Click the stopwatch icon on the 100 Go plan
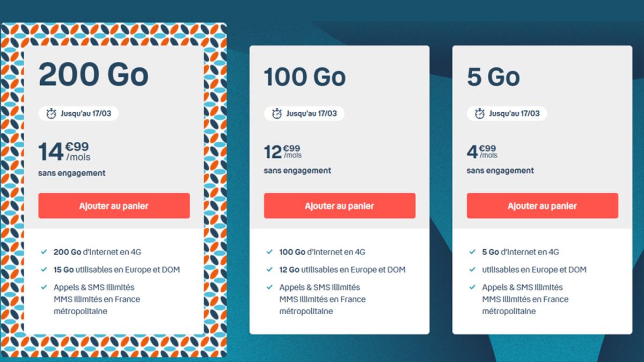This screenshot has width=644, height=362. pos(277,113)
